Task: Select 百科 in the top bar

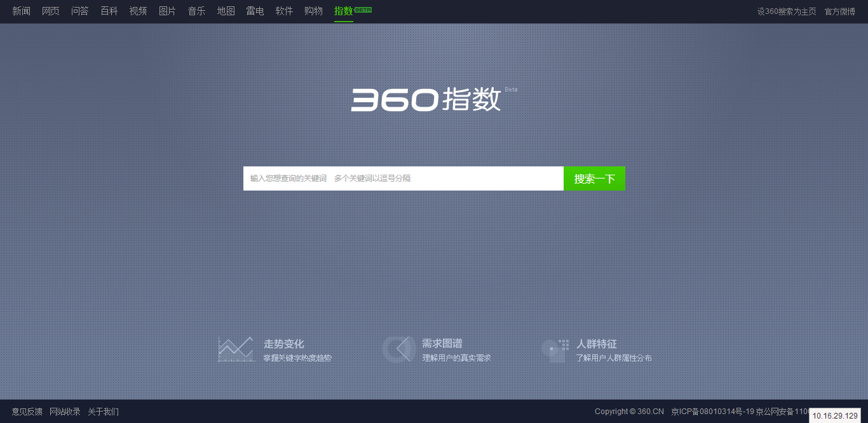Action: click(109, 11)
